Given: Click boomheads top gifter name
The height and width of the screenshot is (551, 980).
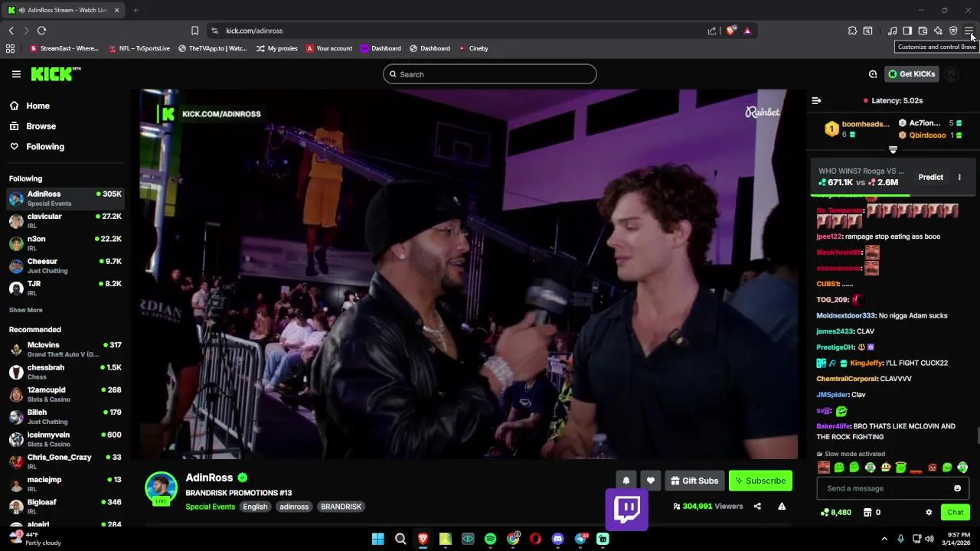Looking at the screenshot, I should pyautogui.click(x=865, y=124).
